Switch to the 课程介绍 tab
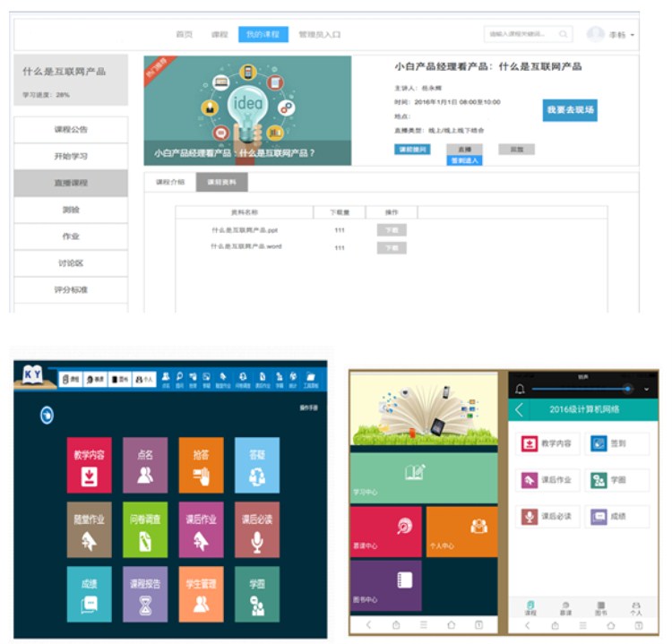This screenshot has height=644, width=672. pyautogui.click(x=170, y=182)
